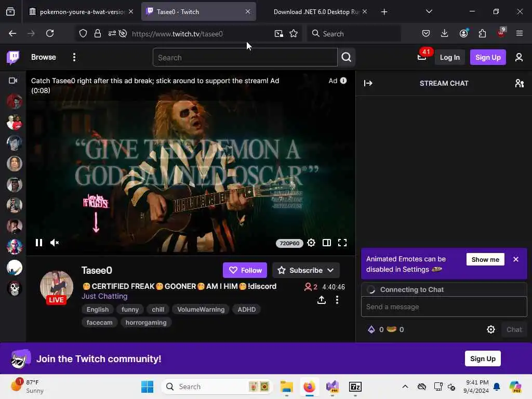Close the Tasee0 - Twitch tab

coord(248,11)
